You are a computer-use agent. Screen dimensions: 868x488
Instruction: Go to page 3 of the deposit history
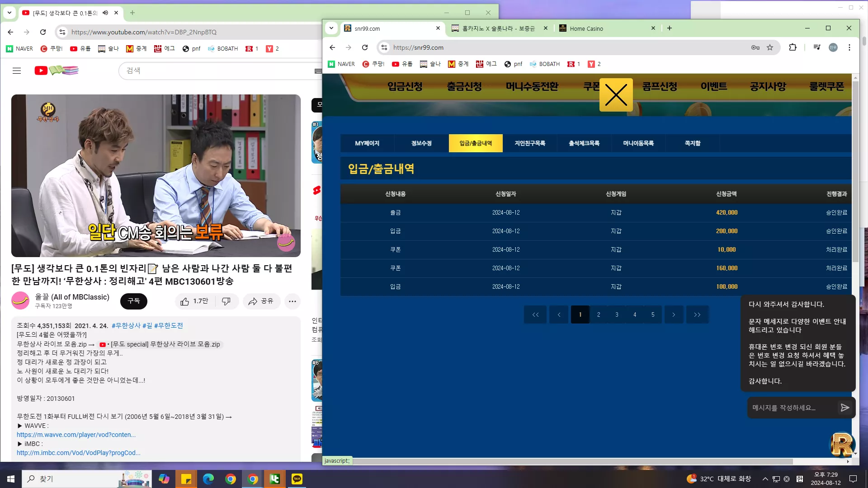617,314
